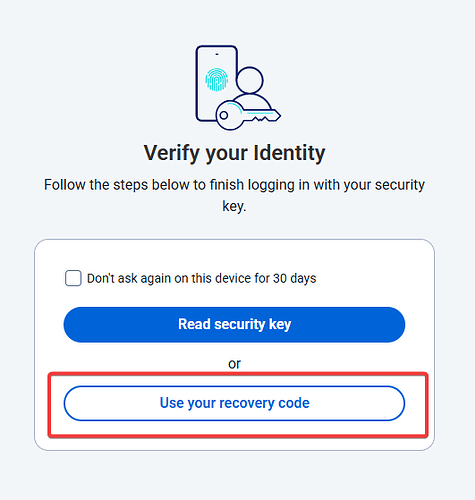Viewport: 475px width, 500px height.
Task: Click the 'Read' word on the blue button
Action: point(194,324)
